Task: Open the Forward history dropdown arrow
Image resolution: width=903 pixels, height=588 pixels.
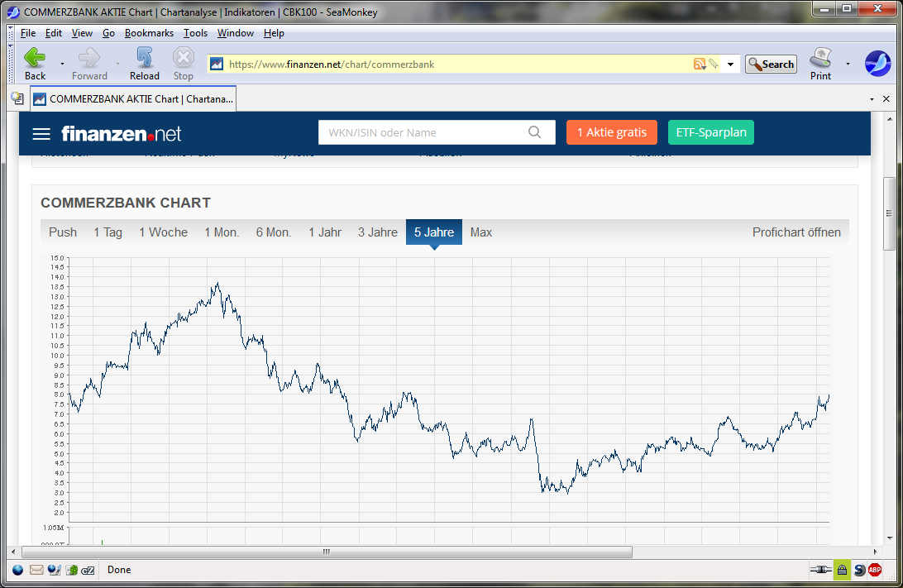Action: pyautogui.click(x=117, y=64)
